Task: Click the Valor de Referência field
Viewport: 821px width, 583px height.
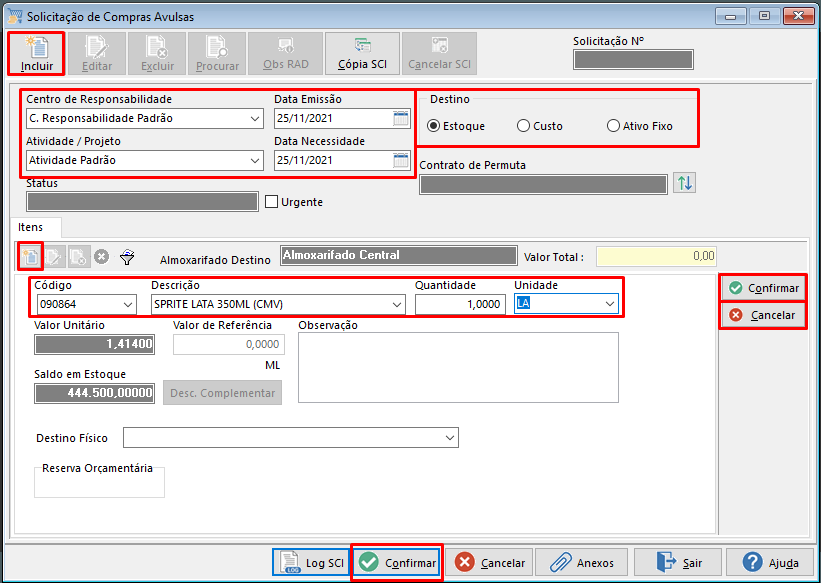Action: pos(229,344)
